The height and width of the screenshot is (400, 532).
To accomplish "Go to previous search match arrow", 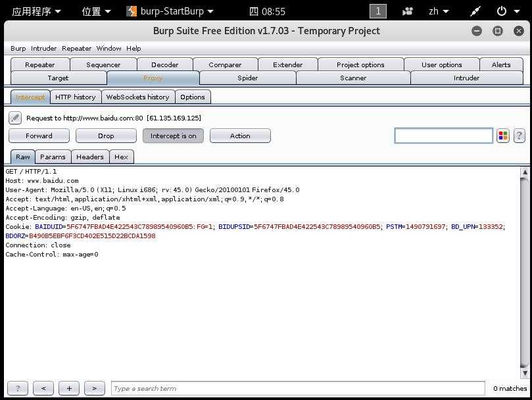I will pyautogui.click(x=43, y=388).
